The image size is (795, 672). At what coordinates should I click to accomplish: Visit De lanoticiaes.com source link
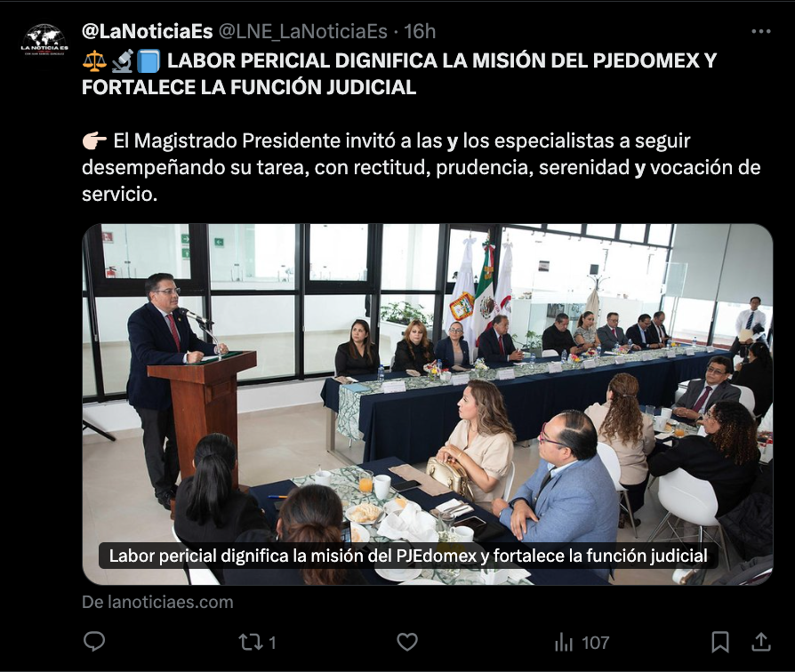pos(157,602)
